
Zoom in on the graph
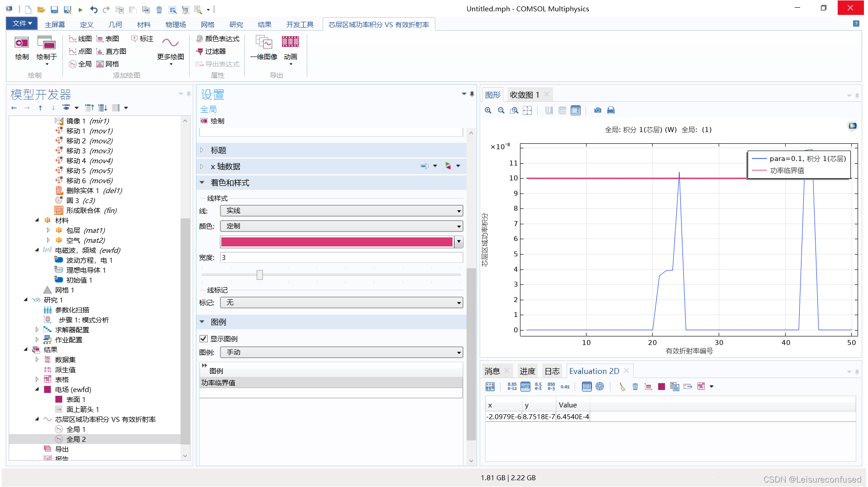(488, 110)
